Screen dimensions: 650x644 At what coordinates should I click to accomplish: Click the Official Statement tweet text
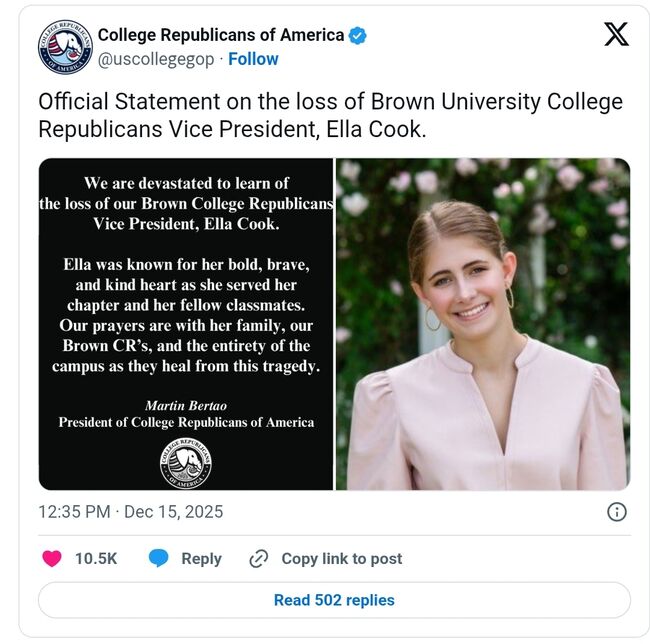(x=330, y=115)
